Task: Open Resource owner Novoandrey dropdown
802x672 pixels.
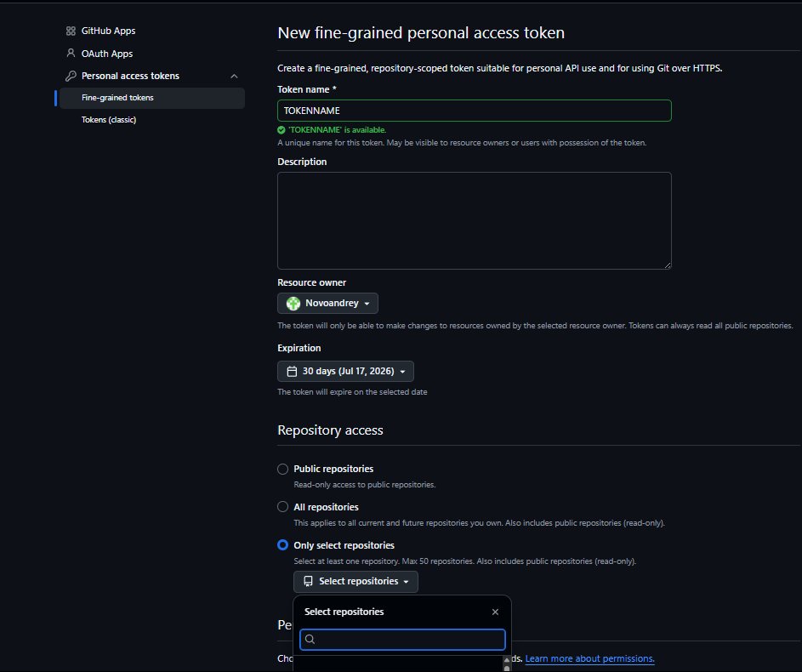Action: tap(327, 304)
